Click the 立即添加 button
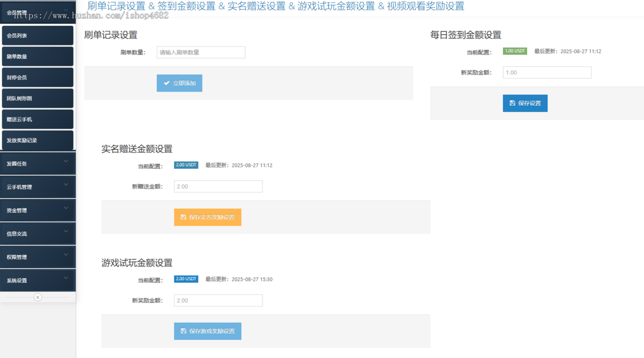644x358 pixels. click(179, 83)
